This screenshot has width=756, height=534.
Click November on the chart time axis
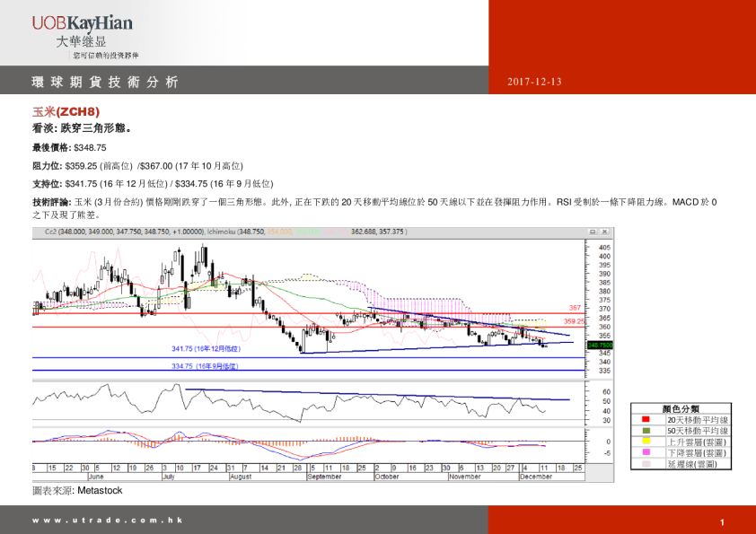[x=464, y=477]
